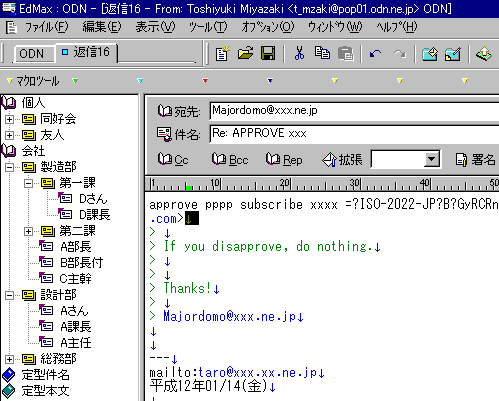Open the ツール(T) menu
Image resolution: width=499 pixels, height=401 pixels.
coord(208,27)
